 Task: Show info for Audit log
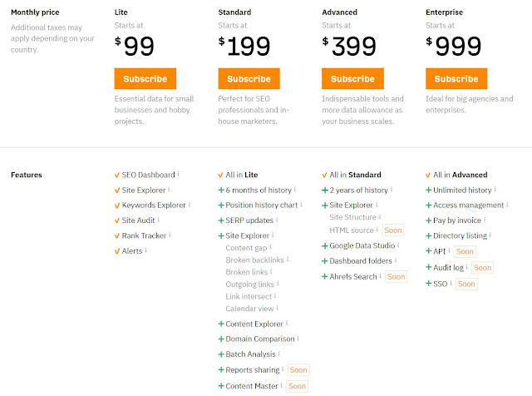point(467,266)
